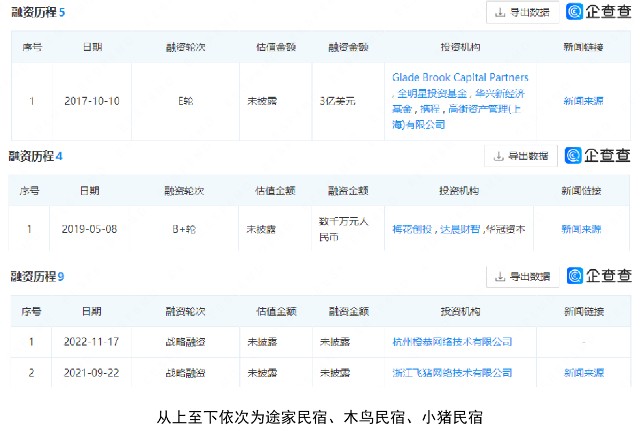Click 融资金额 header in second table
This screenshot has height=431, width=640.
click(348, 191)
